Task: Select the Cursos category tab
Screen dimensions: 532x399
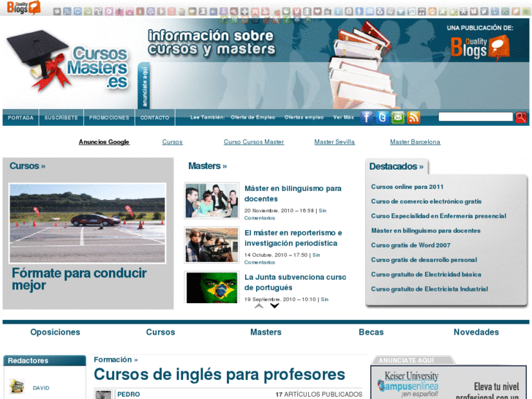Action: click(160, 332)
